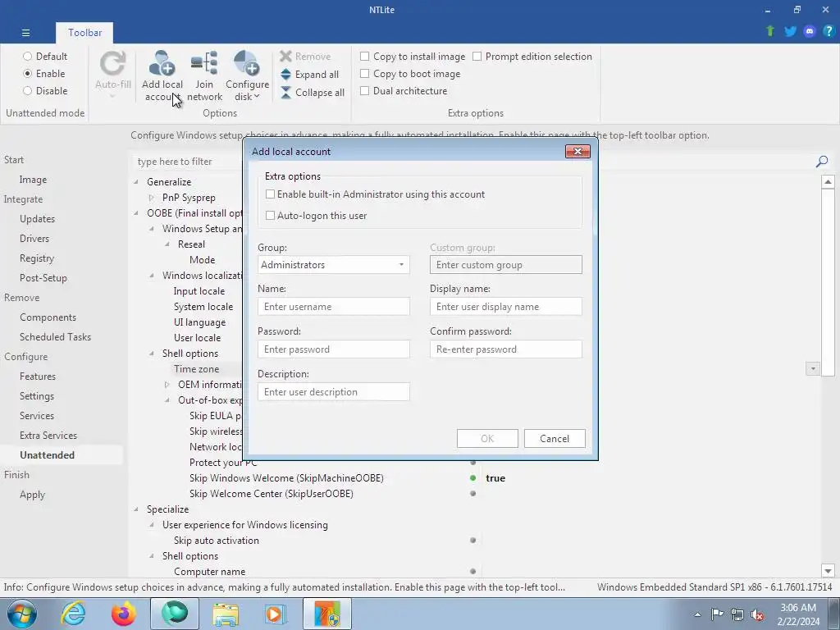Click the type here to filter box
Viewport: 840px width, 630px height.
(x=188, y=162)
